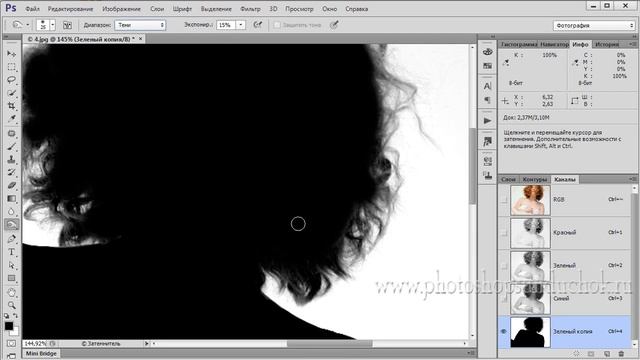The height and width of the screenshot is (360, 640).
Task: Switch to the Гистограмма tab
Action: click(x=519, y=44)
